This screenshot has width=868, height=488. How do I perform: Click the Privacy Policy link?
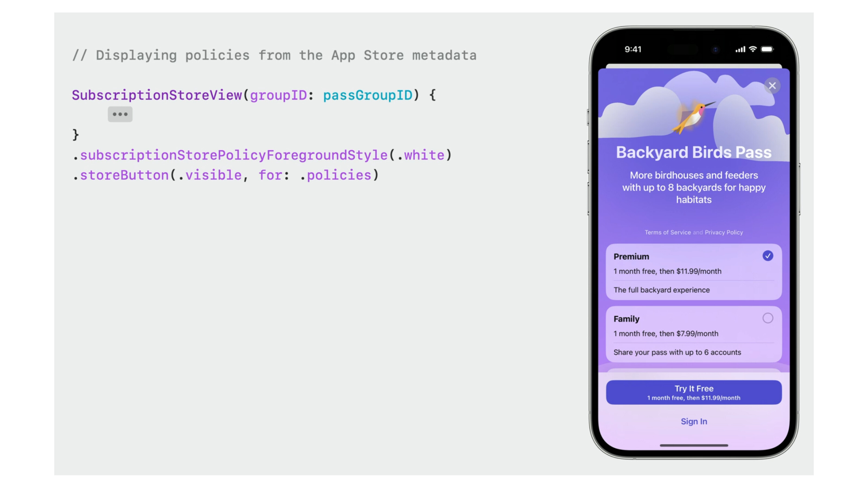(x=724, y=232)
